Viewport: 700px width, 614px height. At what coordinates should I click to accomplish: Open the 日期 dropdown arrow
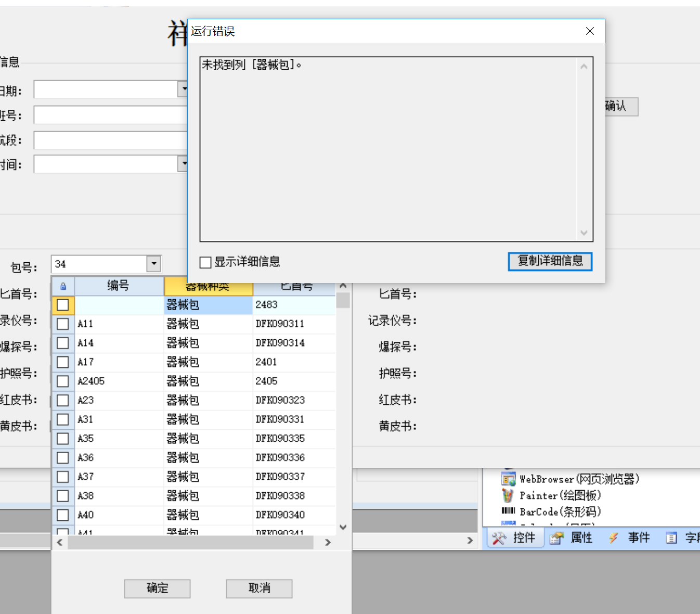(183, 89)
